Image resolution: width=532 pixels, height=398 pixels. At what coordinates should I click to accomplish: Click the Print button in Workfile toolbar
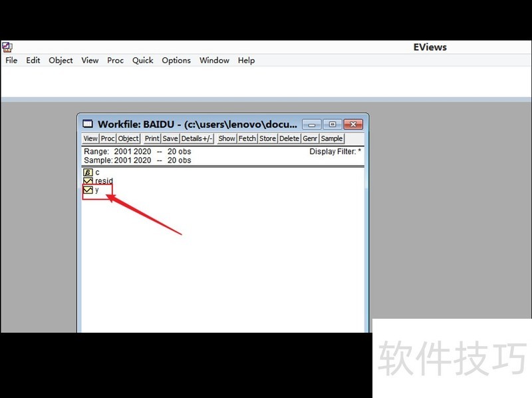[x=152, y=138]
